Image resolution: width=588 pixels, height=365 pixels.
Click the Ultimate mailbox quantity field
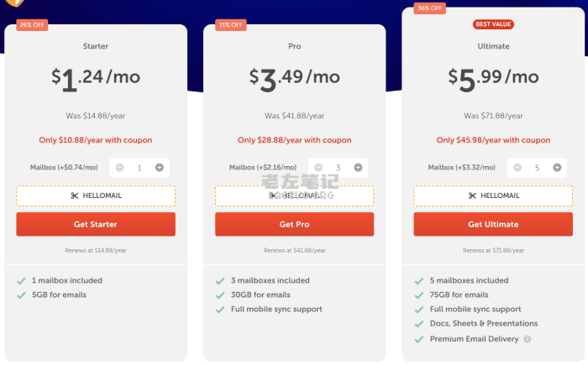(x=538, y=168)
